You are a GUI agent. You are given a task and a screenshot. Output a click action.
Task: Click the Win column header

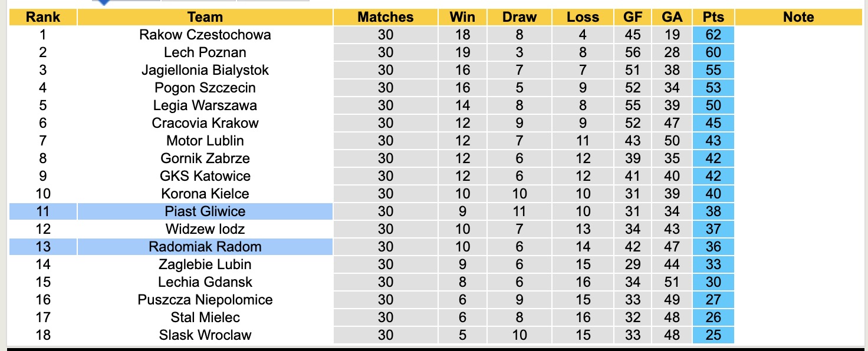tap(463, 17)
